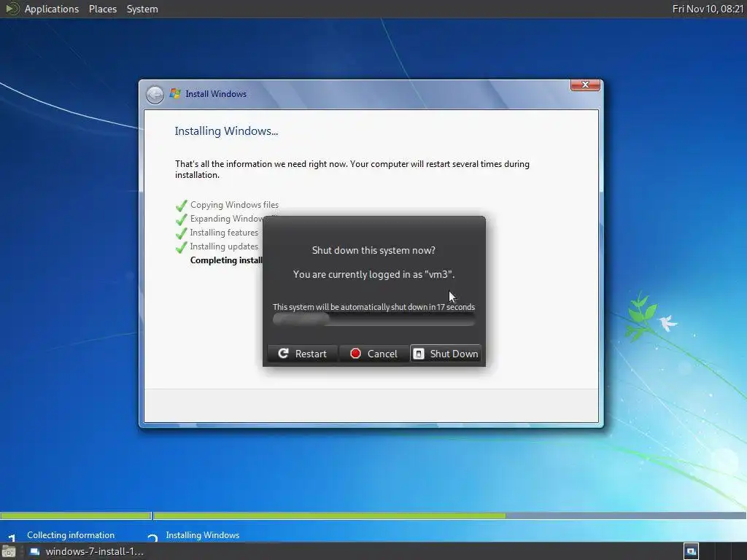Image resolution: width=747 pixels, height=560 pixels.
Task: Click the checkmark beside Copying Windows files
Action: [x=182, y=206]
